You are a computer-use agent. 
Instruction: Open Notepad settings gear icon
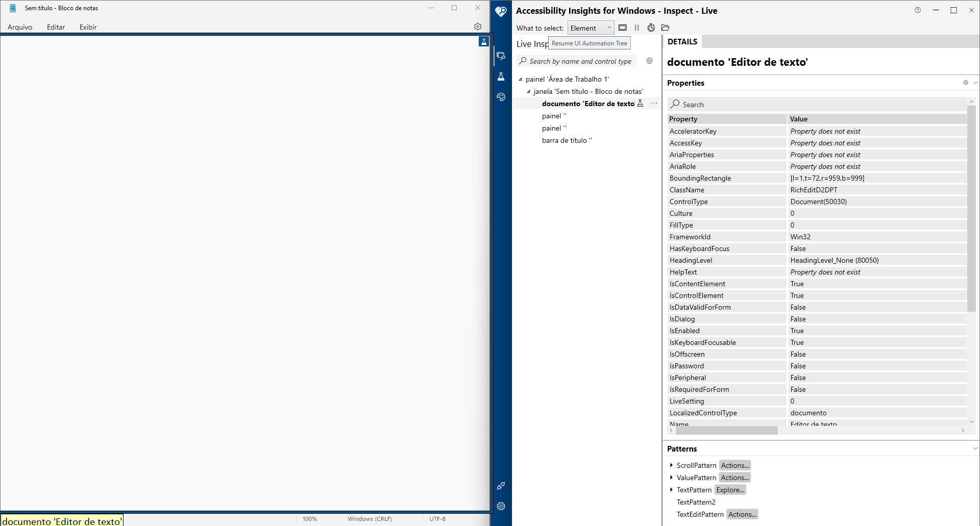tap(478, 27)
